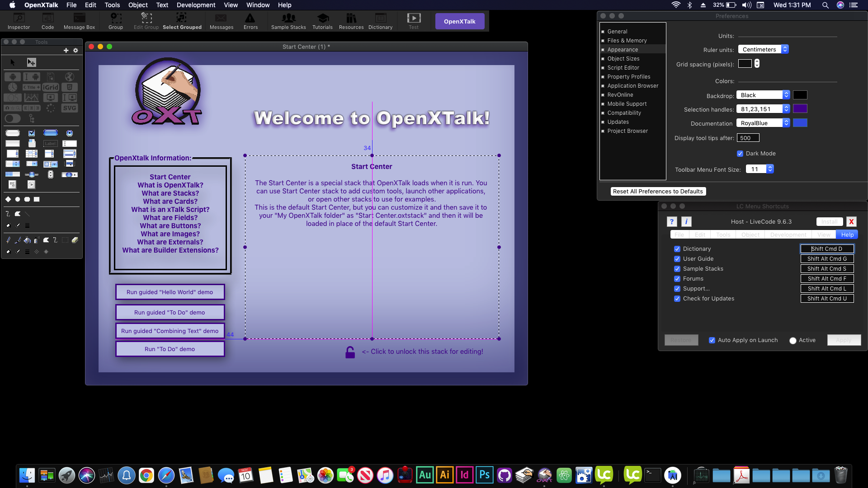Open the Object menu in menu bar
The width and height of the screenshot is (868, 488).
tap(138, 5)
